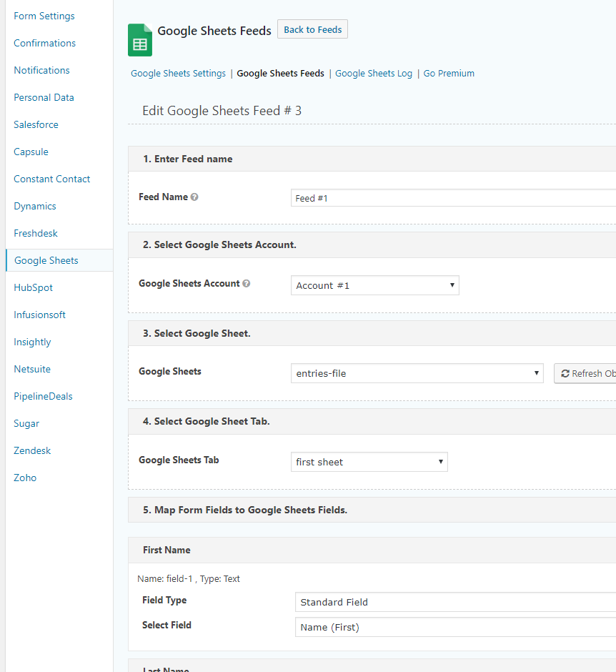Click the Field Type label
This screenshot has width=616, height=672.
pos(164,601)
